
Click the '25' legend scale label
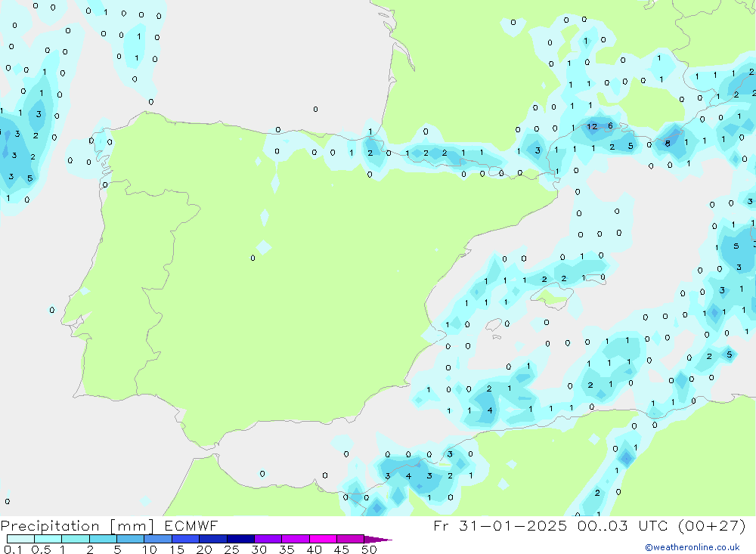[x=231, y=549]
